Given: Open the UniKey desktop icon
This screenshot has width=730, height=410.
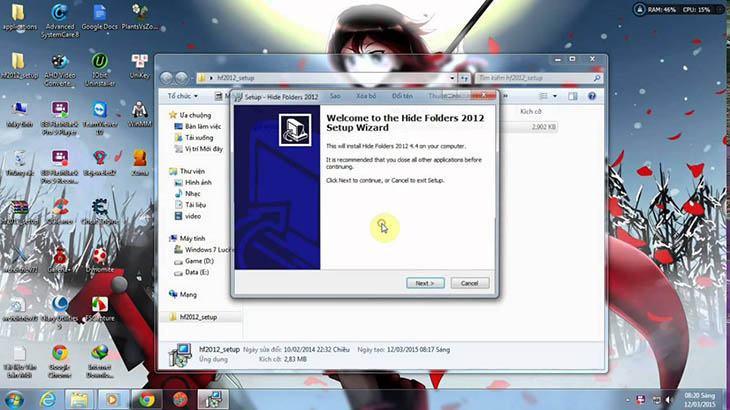Looking at the screenshot, I should pyautogui.click(x=140, y=66).
